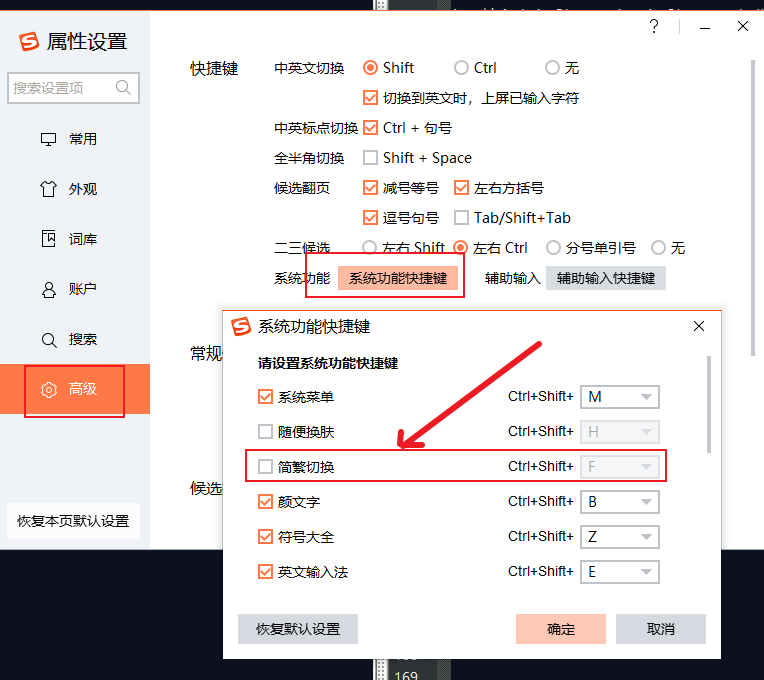764x680 pixels.
Task: Select Ctrl for 中英文切换
Action: (x=461, y=68)
